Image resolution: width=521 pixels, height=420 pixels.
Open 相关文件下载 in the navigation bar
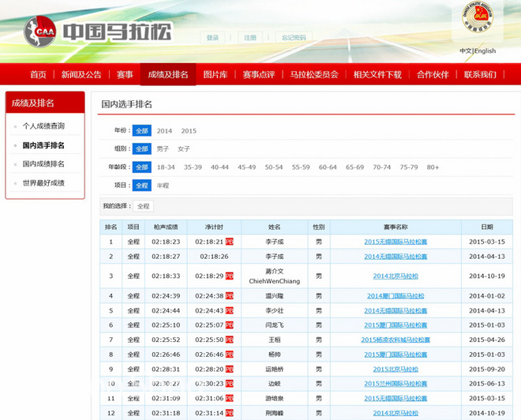(377, 74)
